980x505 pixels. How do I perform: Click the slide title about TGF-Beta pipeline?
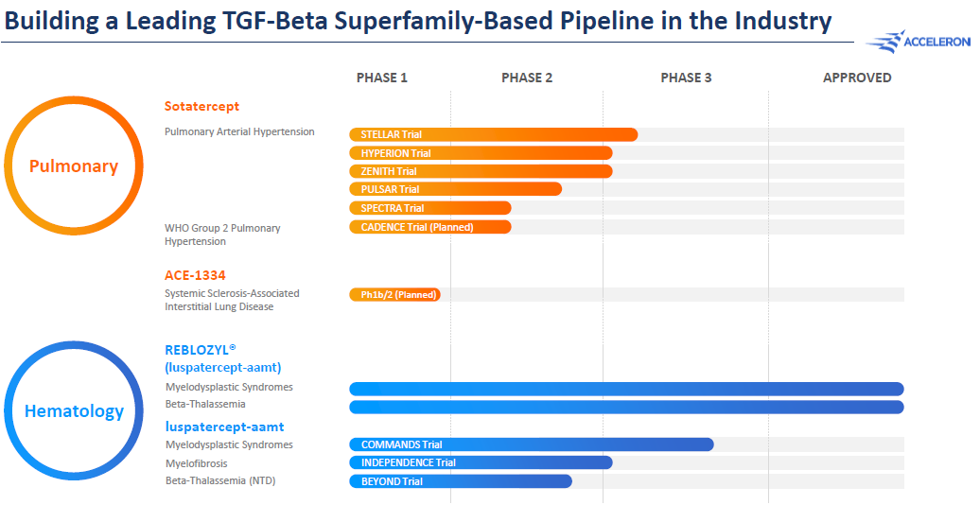[x=418, y=21]
